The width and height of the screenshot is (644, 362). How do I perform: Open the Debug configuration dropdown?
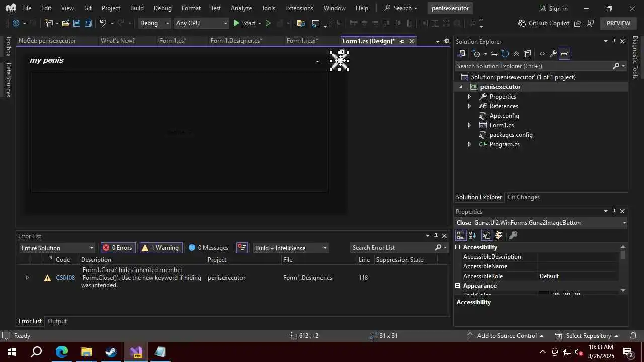pyautogui.click(x=154, y=23)
